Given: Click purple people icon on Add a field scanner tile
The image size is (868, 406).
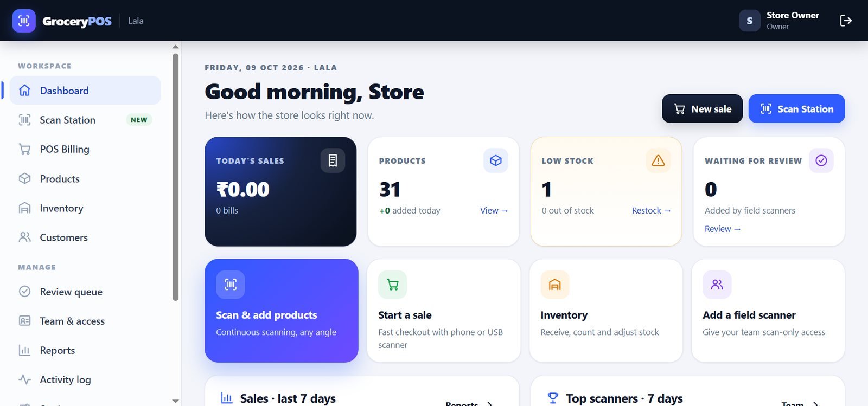Looking at the screenshot, I should pyautogui.click(x=717, y=285).
